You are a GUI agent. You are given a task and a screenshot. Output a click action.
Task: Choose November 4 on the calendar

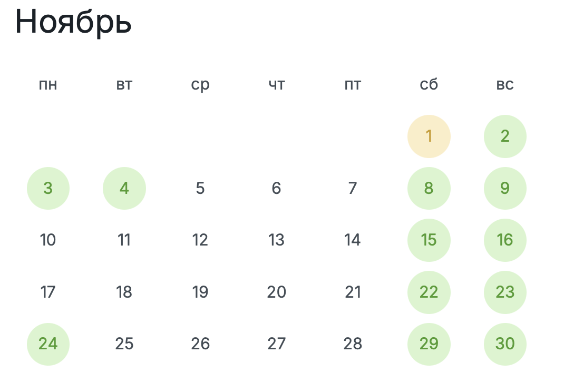tap(124, 188)
